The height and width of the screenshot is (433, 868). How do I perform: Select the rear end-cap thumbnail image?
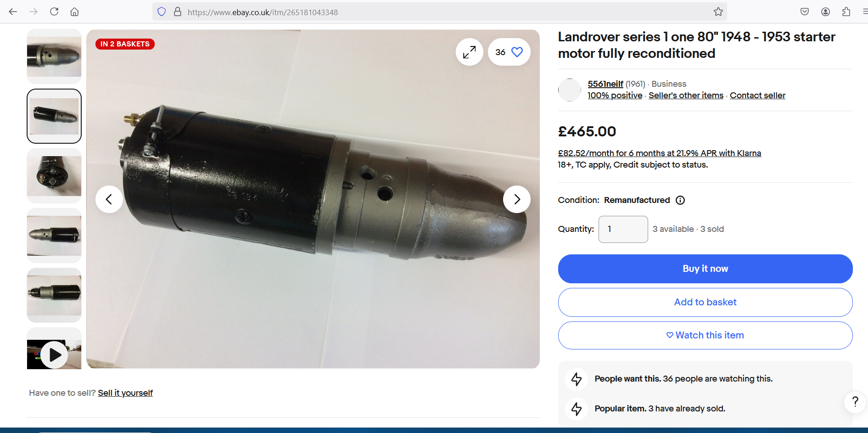(54, 176)
